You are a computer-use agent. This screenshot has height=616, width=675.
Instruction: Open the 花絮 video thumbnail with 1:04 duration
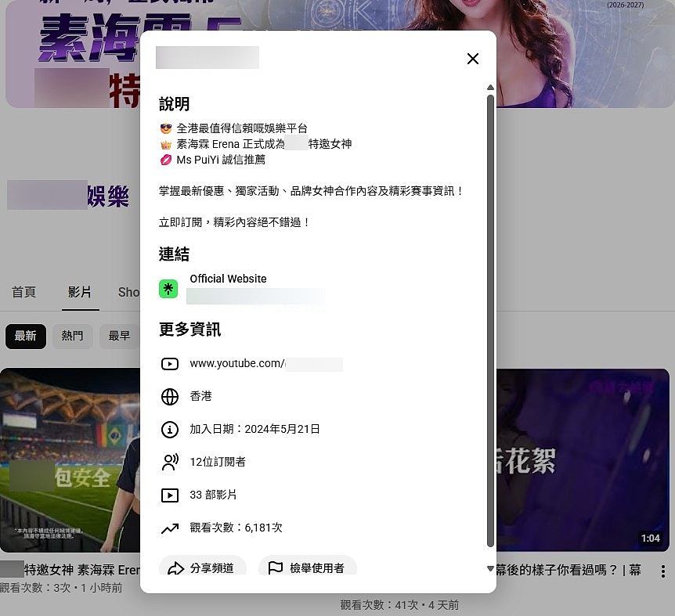click(x=583, y=460)
